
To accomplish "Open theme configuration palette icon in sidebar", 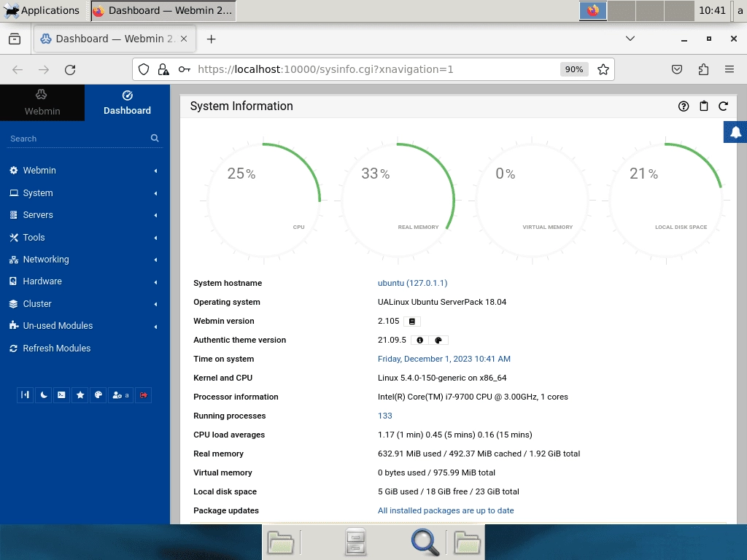I will 98,394.
